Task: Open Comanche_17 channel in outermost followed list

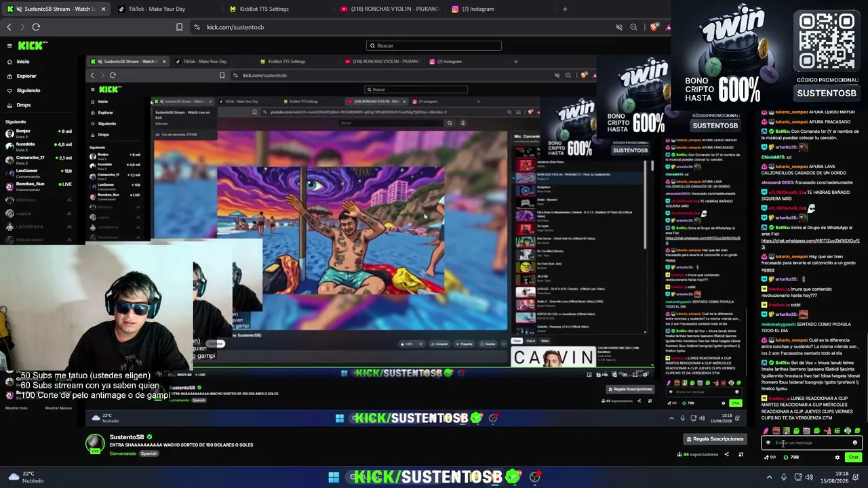Action: [x=39, y=159]
